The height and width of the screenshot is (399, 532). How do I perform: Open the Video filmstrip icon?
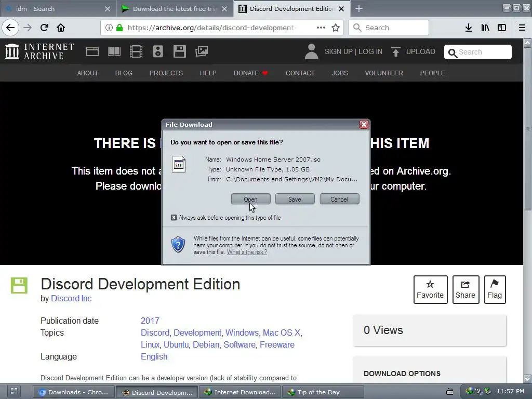coord(136,51)
